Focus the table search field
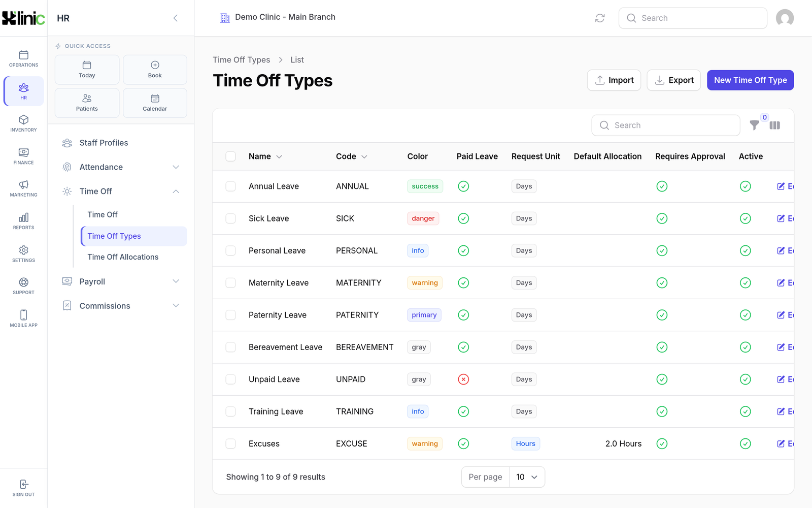Image resolution: width=812 pixels, height=508 pixels. [x=666, y=125]
